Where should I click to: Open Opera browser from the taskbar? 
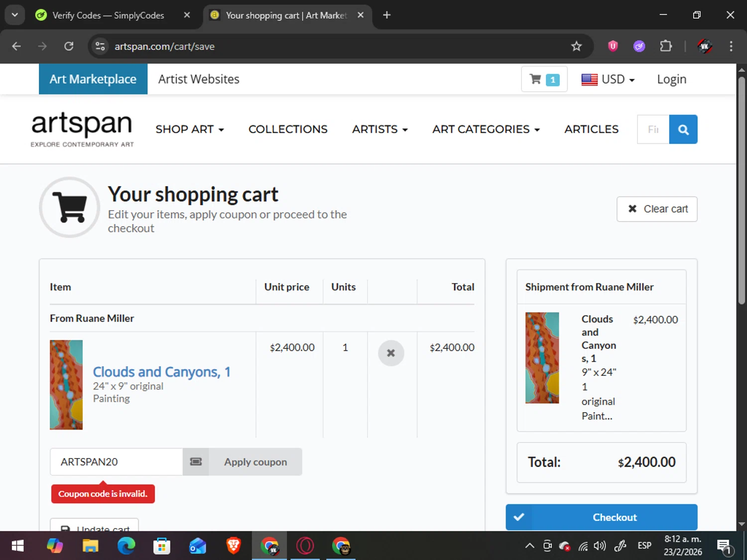click(305, 546)
